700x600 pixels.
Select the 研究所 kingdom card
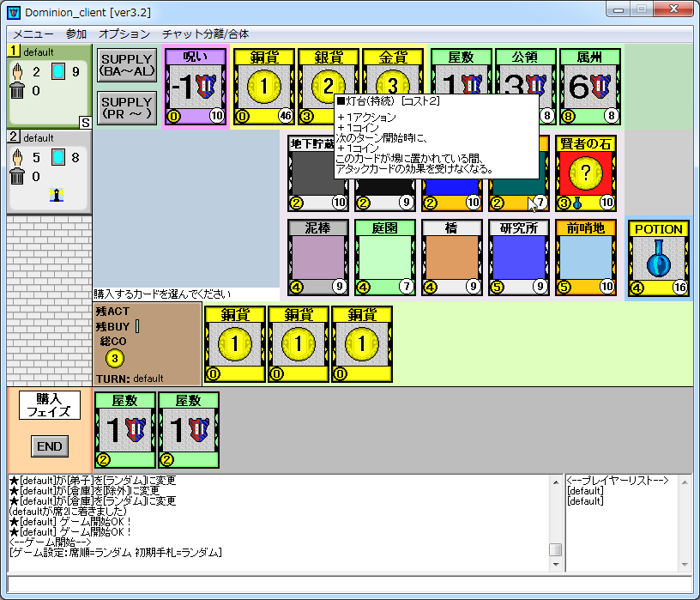coord(519,258)
